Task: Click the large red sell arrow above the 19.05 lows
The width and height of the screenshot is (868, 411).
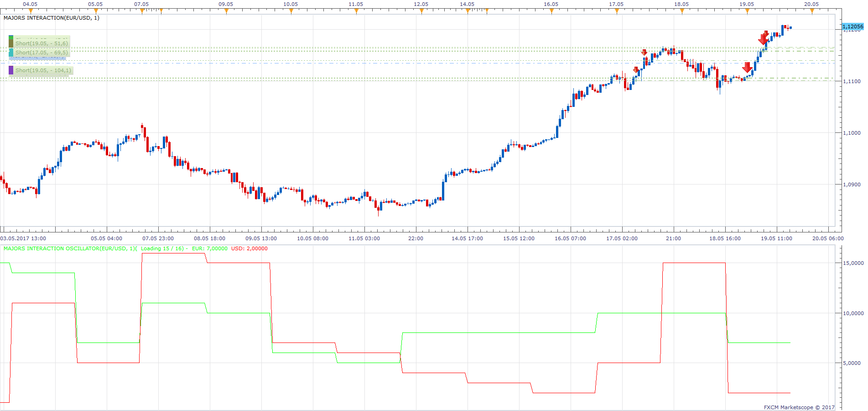Action: pos(747,68)
